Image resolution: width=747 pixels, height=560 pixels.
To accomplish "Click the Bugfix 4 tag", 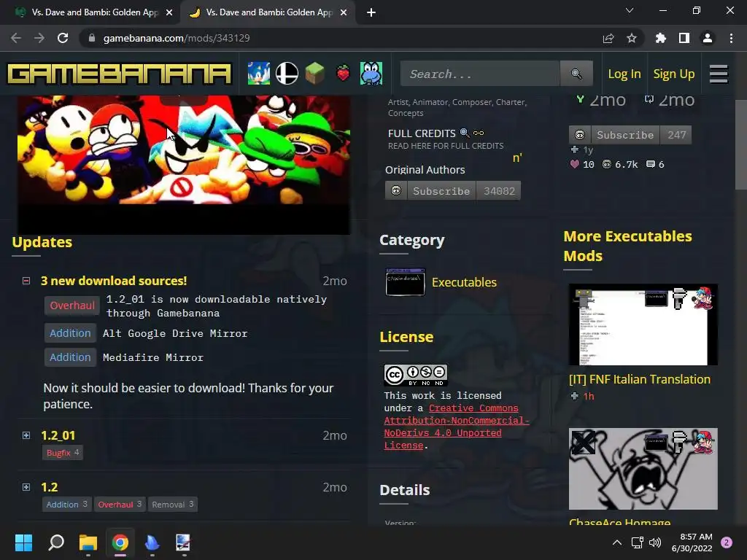I will point(63,452).
